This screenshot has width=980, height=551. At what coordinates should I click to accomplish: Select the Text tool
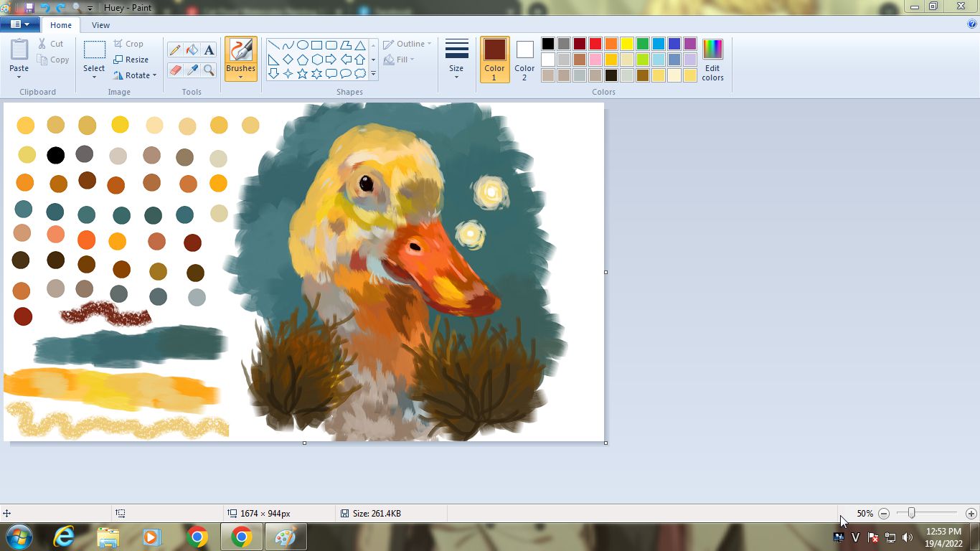pyautogui.click(x=209, y=50)
